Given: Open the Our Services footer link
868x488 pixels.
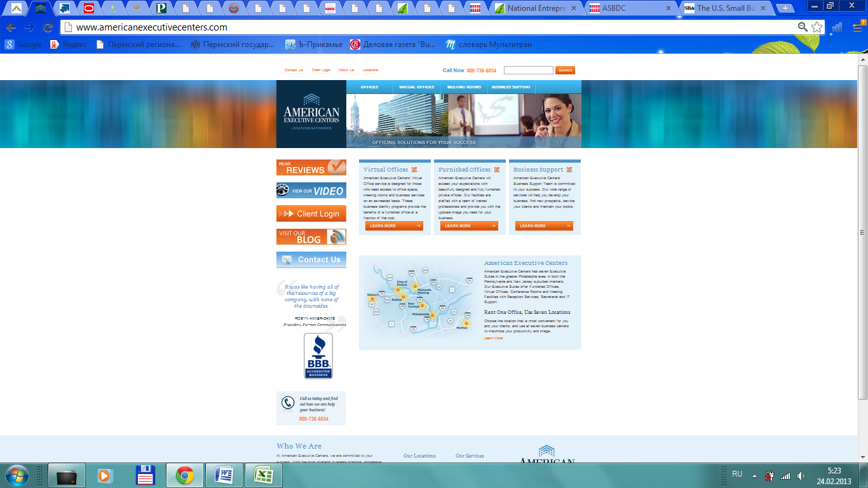Looking at the screenshot, I should point(470,456).
